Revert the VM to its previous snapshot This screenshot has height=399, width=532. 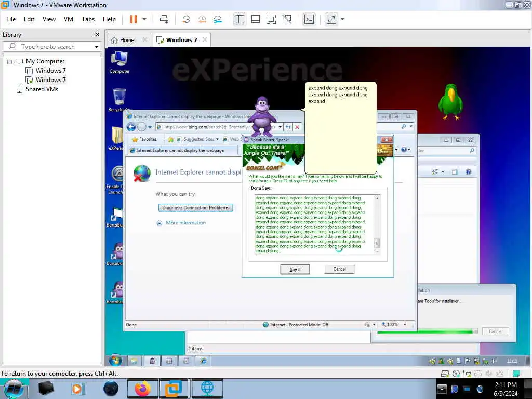pyautogui.click(x=202, y=19)
